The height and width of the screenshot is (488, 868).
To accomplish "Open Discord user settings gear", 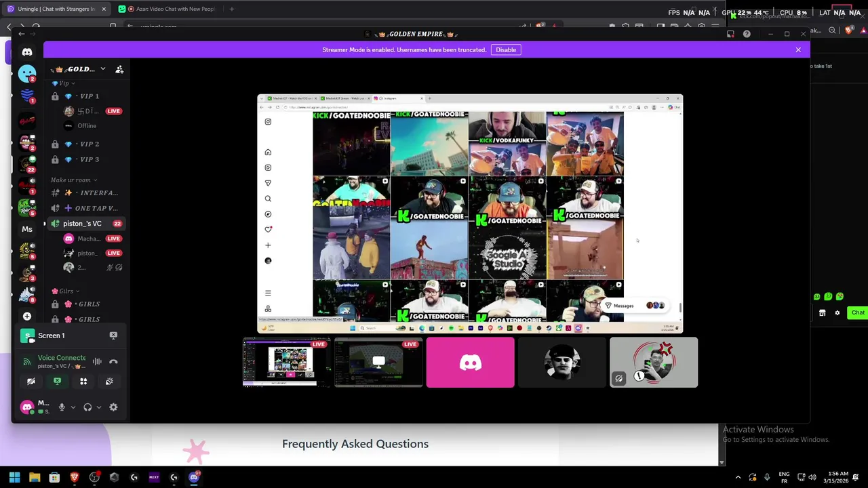I will (x=113, y=407).
